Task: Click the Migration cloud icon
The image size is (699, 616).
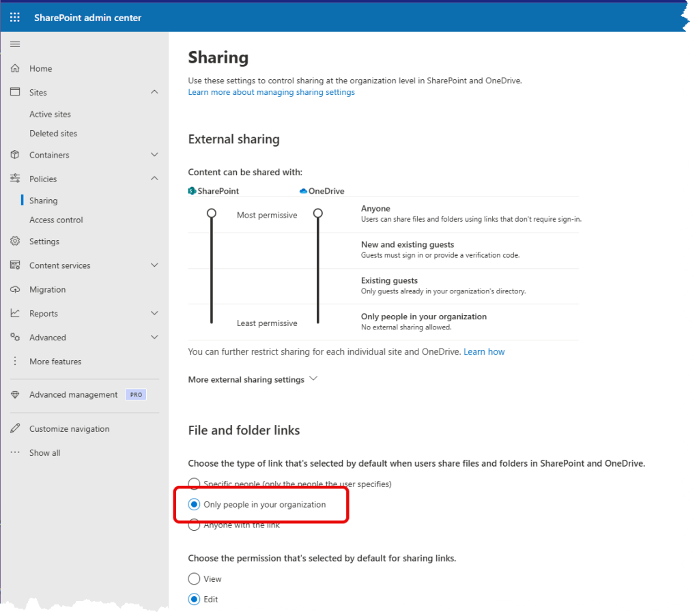Action: (x=15, y=290)
